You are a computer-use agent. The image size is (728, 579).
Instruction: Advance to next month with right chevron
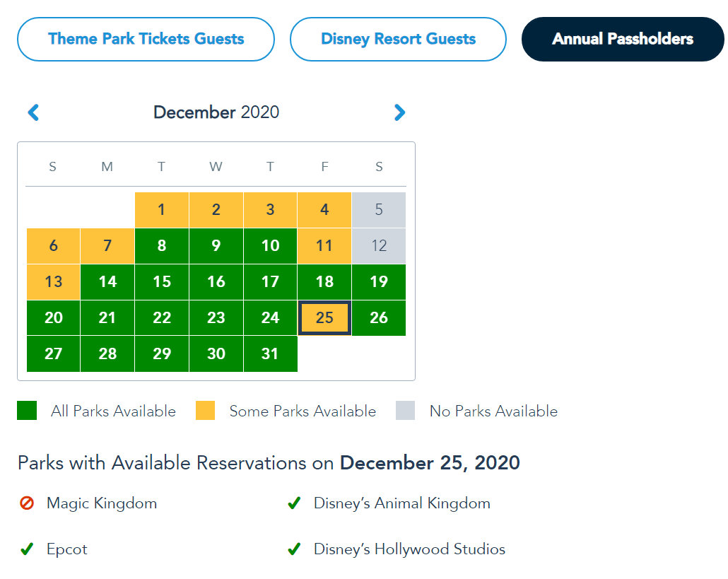[399, 112]
